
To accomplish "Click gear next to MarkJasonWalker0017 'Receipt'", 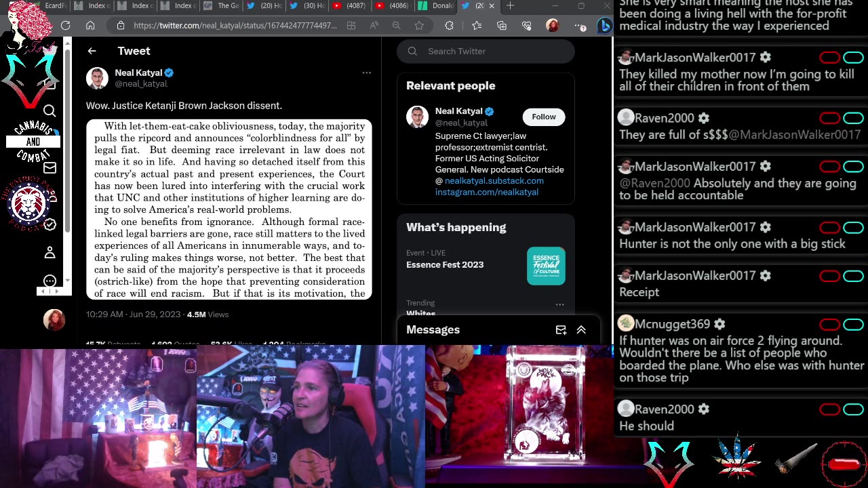I will coord(766,275).
